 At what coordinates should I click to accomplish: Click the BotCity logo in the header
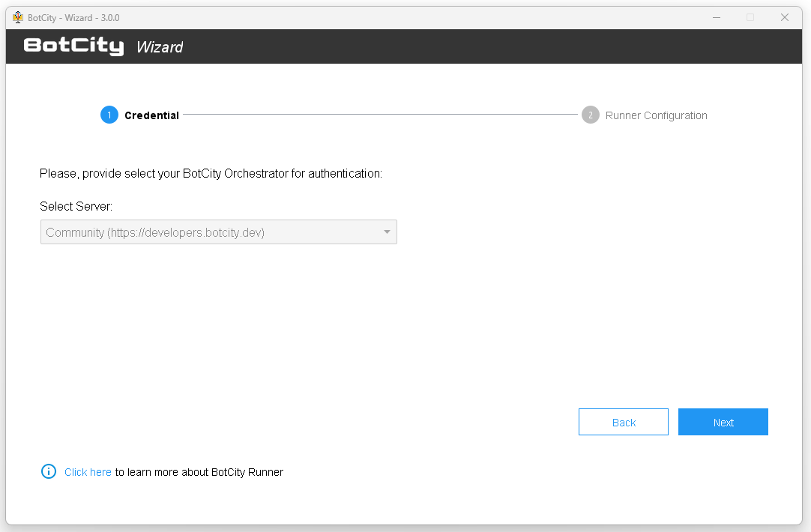click(x=73, y=46)
